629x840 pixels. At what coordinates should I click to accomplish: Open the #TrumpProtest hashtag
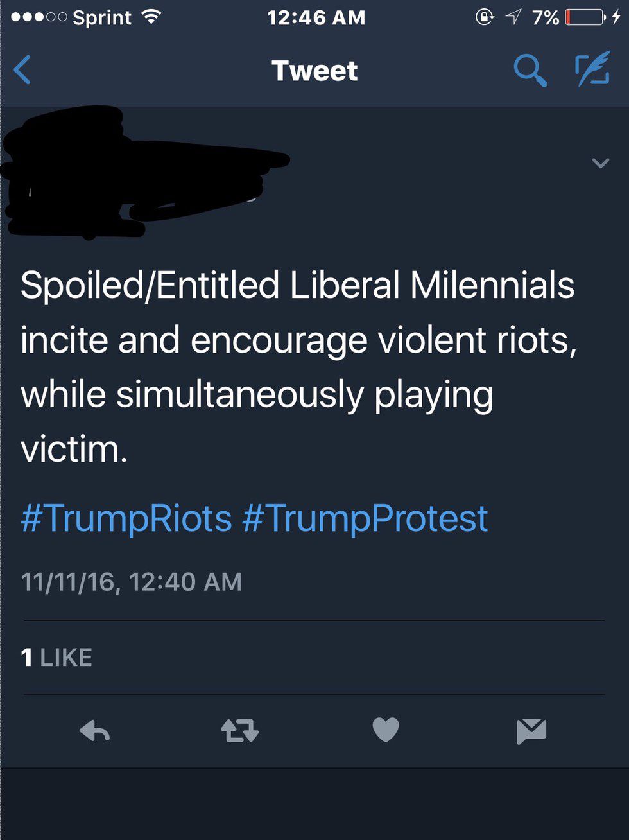(365, 518)
